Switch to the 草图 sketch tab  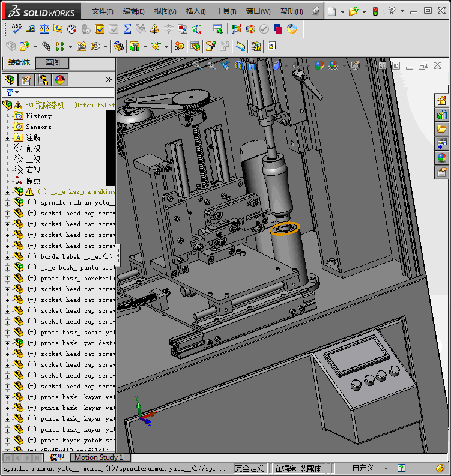point(52,62)
